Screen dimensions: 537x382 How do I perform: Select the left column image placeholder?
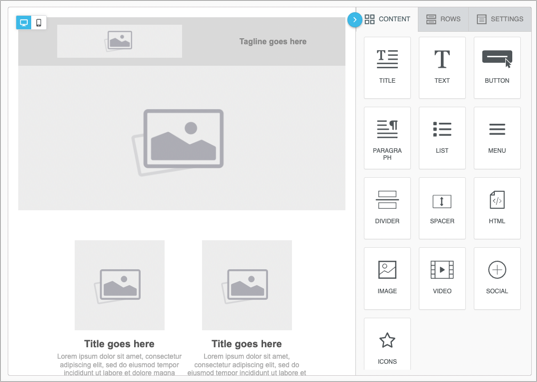pyautogui.click(x=120, y=285)
